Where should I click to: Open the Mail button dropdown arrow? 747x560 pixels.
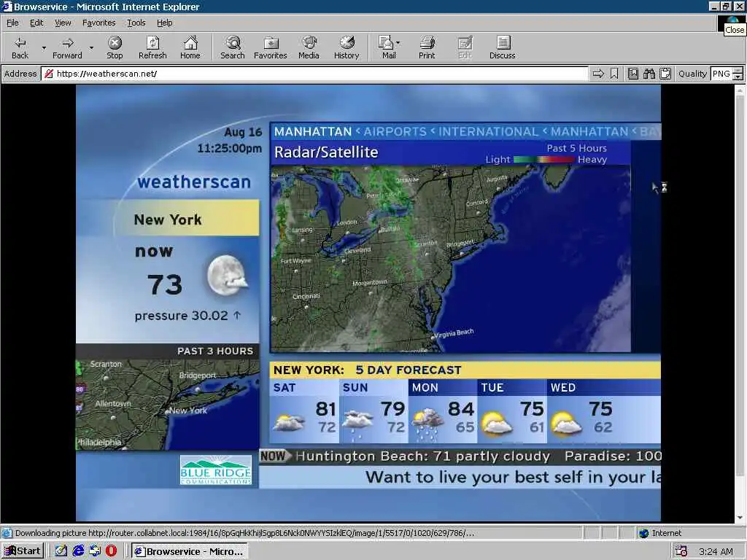coord(398,43)
